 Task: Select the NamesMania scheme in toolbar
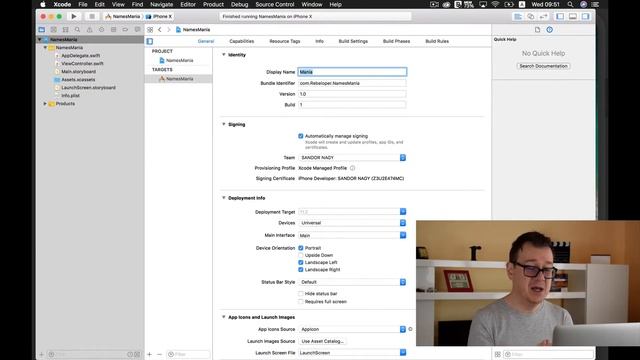pyautogui.click(x=122, y=16)
